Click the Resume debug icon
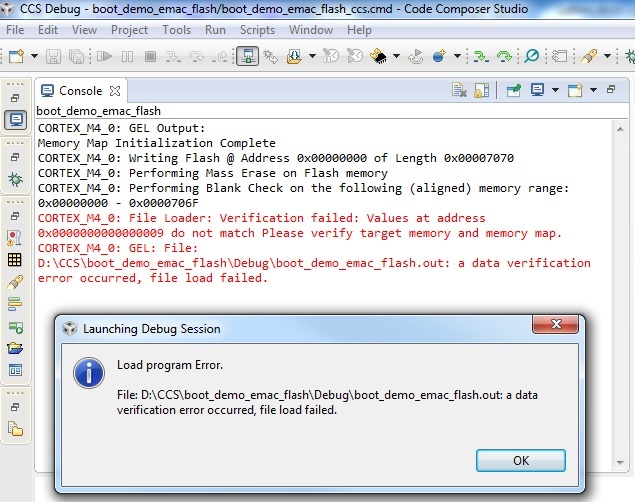Viewport: 635px width, 502px height. click(104, 56)
